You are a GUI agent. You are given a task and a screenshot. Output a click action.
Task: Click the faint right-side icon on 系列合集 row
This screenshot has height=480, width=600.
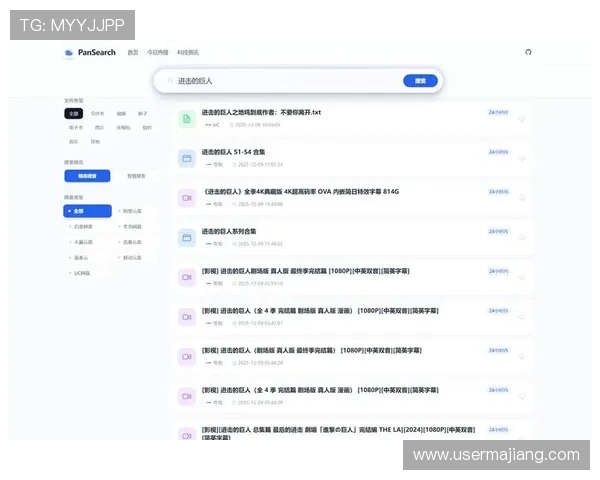coord(522,238)
